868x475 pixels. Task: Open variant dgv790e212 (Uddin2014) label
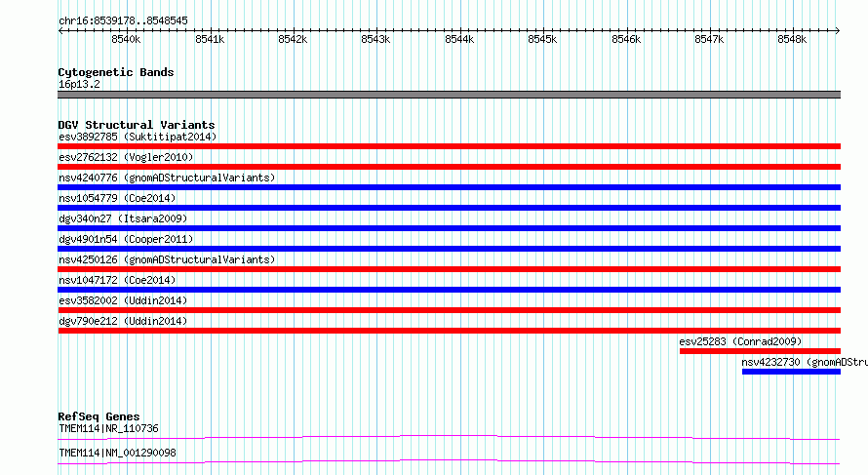(x=123, y=321)
